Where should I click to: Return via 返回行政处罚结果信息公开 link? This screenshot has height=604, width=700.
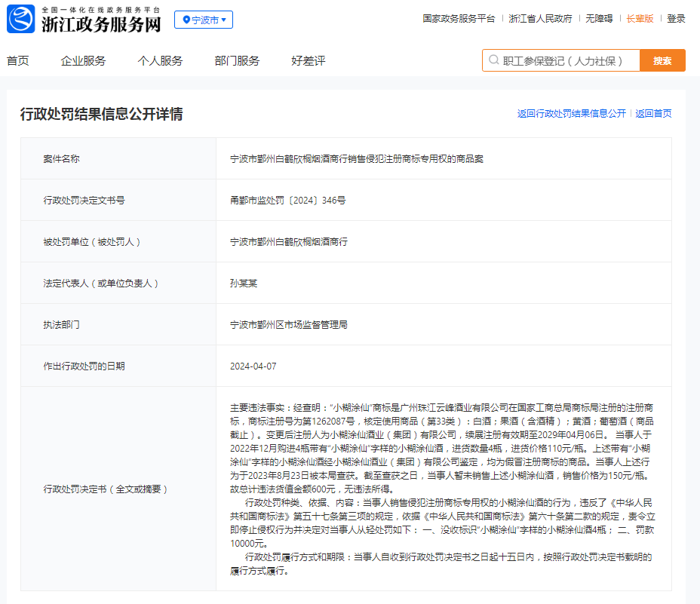point(571,114)
